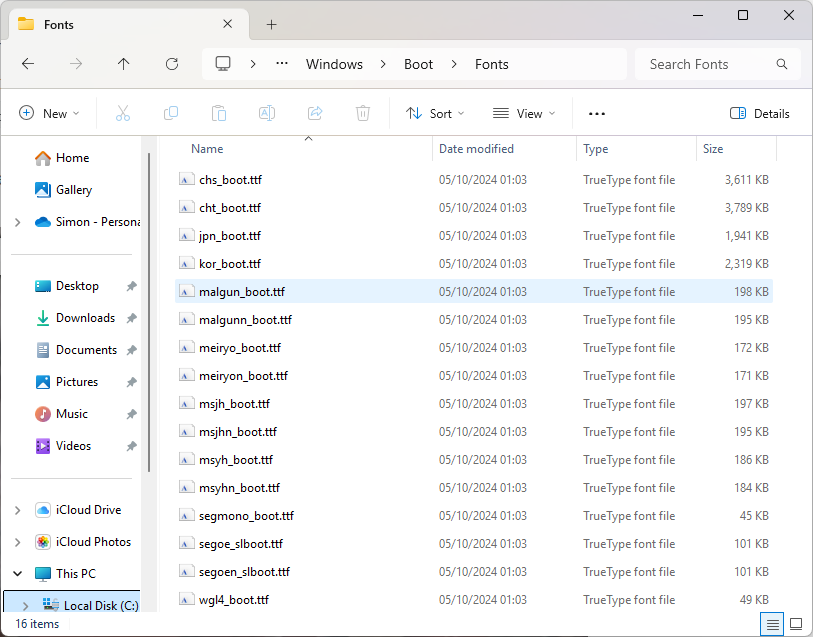
Task: Toggle the Details pane button
Action: pos(760,113)
